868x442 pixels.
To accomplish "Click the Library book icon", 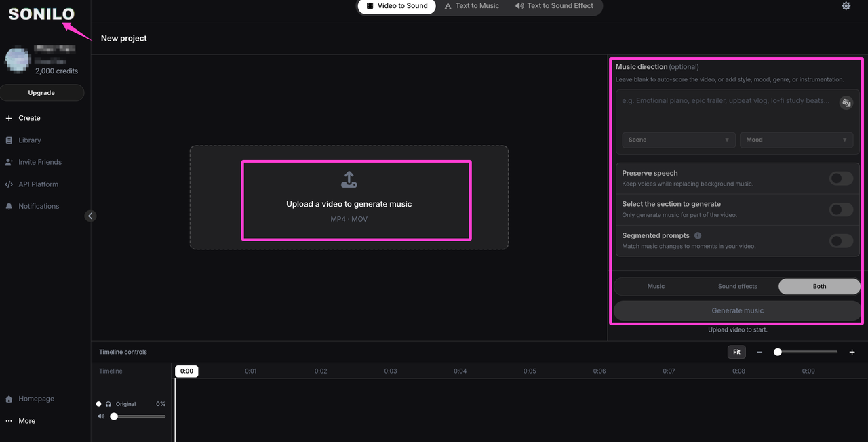I will tap(9, 140).
